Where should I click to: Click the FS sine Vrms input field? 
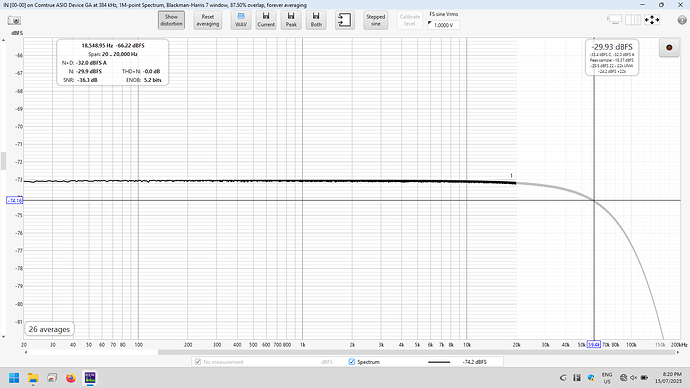coord(444,25)
